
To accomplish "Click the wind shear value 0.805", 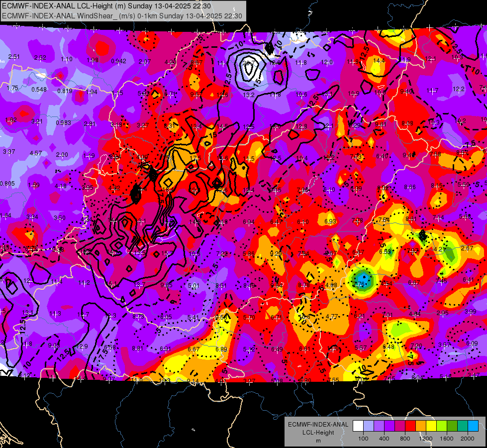I will [x=7, y=183].
